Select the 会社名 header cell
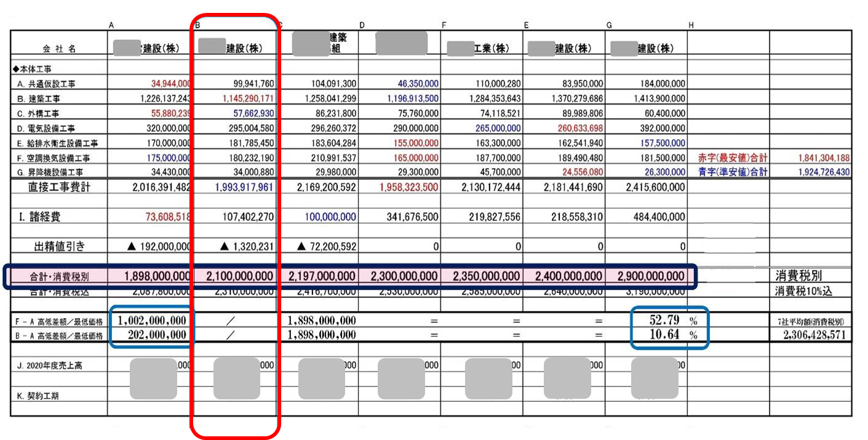Viewport: 868px width, 440px height. [x=60, y=49]
